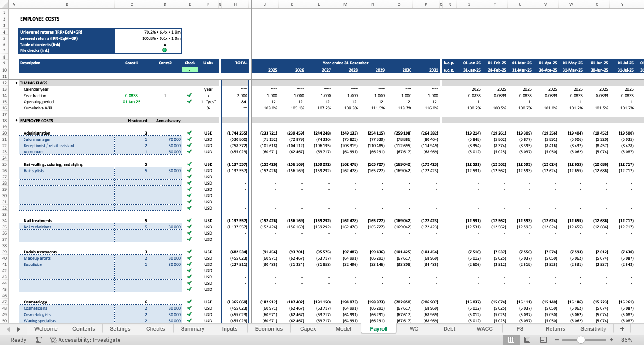Open the FS sheet tab
This screenshot has height=345, width=644.
point(520,329)
